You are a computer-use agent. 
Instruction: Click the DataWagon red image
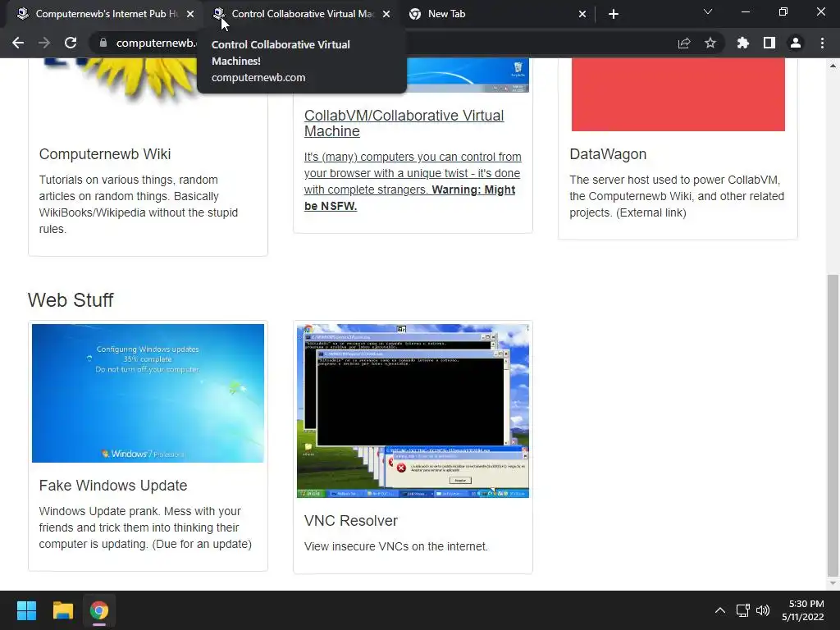[678, 94]
